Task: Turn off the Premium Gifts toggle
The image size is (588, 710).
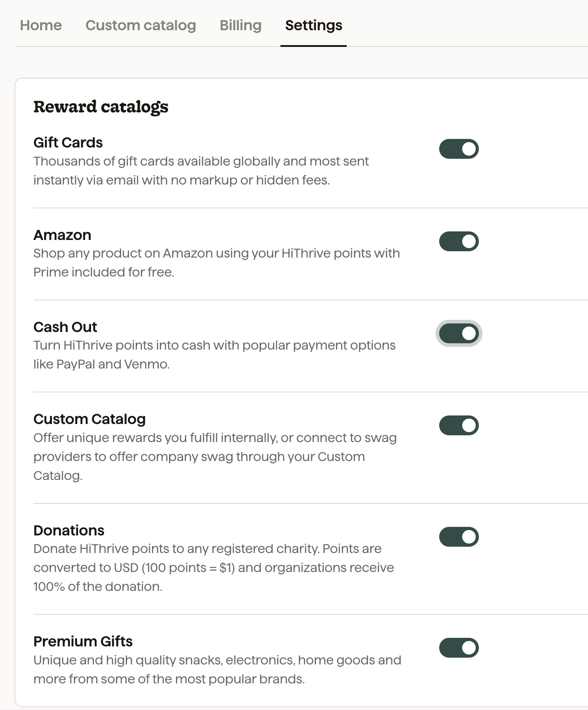Action: pyautogui.click(x=459, y=648)
